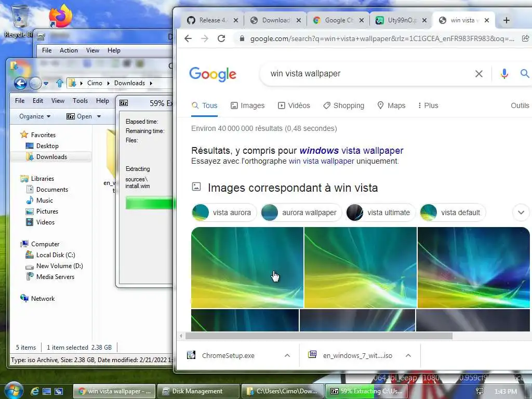Open the Recycle Bin on the desktop
The height and width of the screenshot is (399, 532).
tap(19, 20)
